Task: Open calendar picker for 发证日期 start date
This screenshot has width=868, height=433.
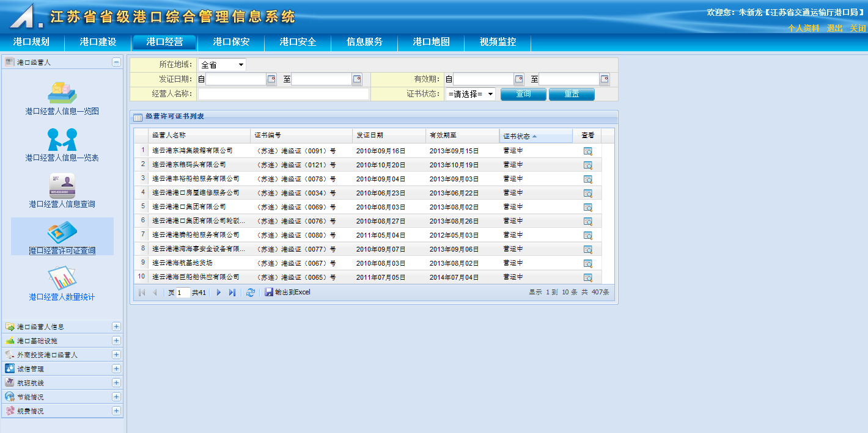Action: coord(271,79)
